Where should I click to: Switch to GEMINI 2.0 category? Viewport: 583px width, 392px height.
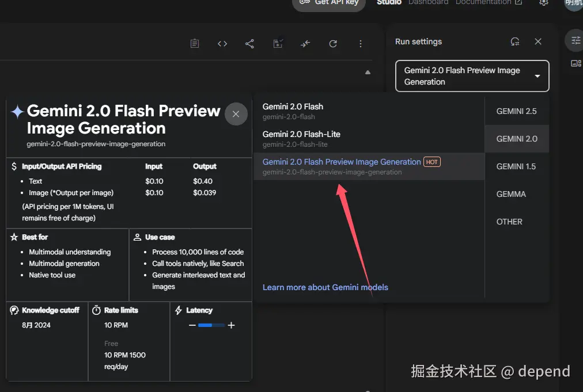click(x=517, y=139)
